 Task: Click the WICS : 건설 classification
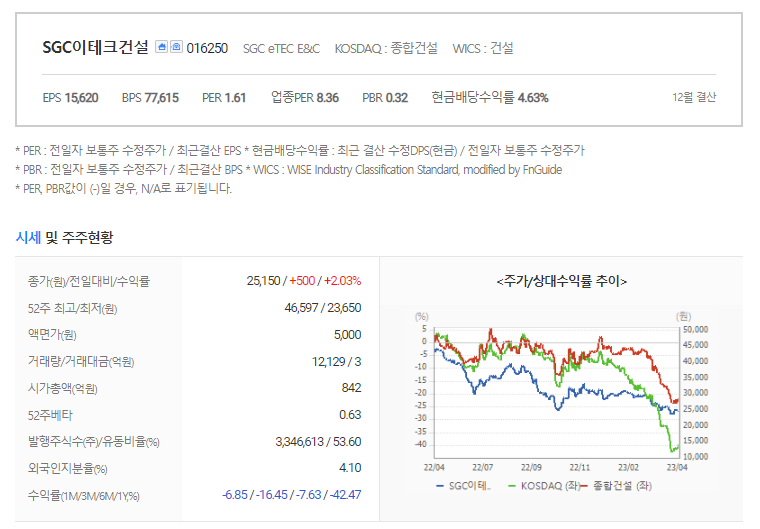click(x=483, y=48)
